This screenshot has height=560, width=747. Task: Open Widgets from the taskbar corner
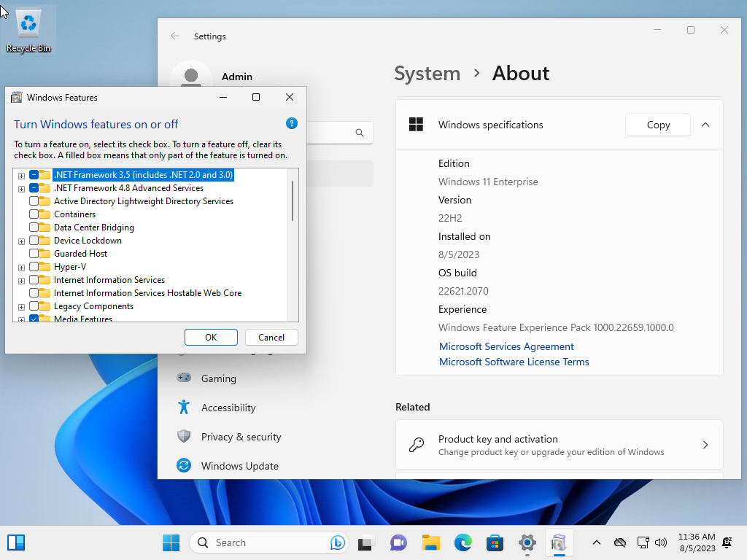click(16, 542)
